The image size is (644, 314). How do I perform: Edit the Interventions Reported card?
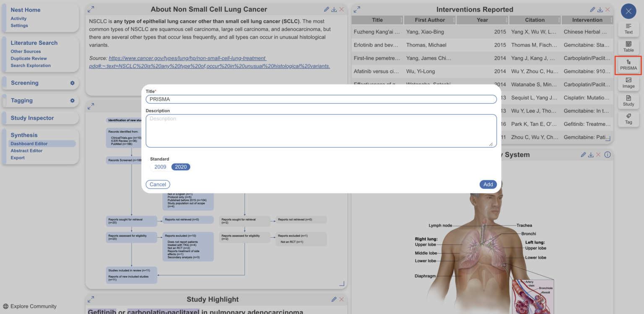click(x=592, y=9)
